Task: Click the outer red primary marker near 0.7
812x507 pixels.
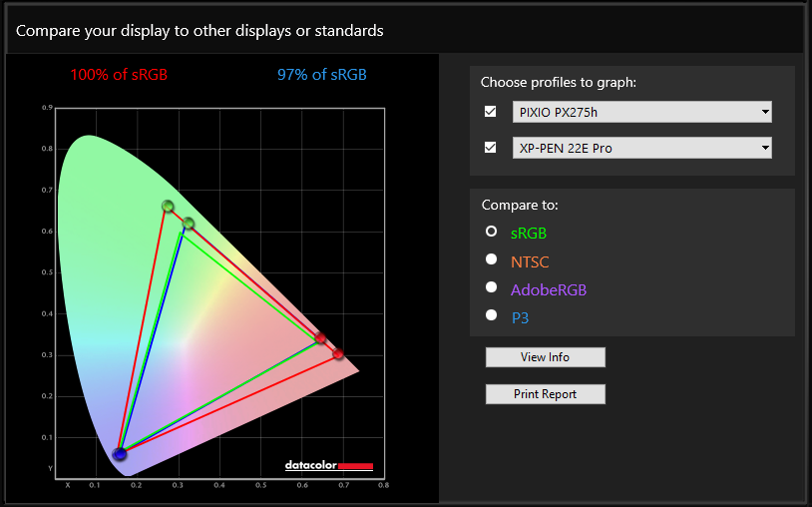Action: click(x=338, y=353)
